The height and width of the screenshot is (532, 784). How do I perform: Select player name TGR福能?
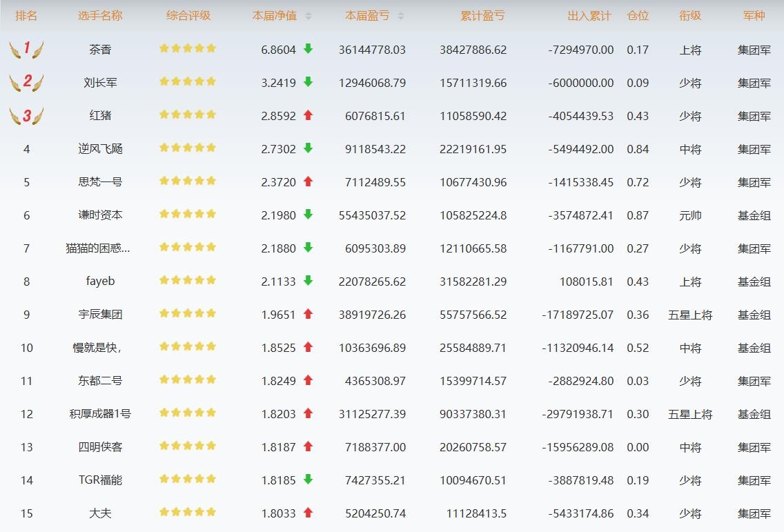click(100, 480)
